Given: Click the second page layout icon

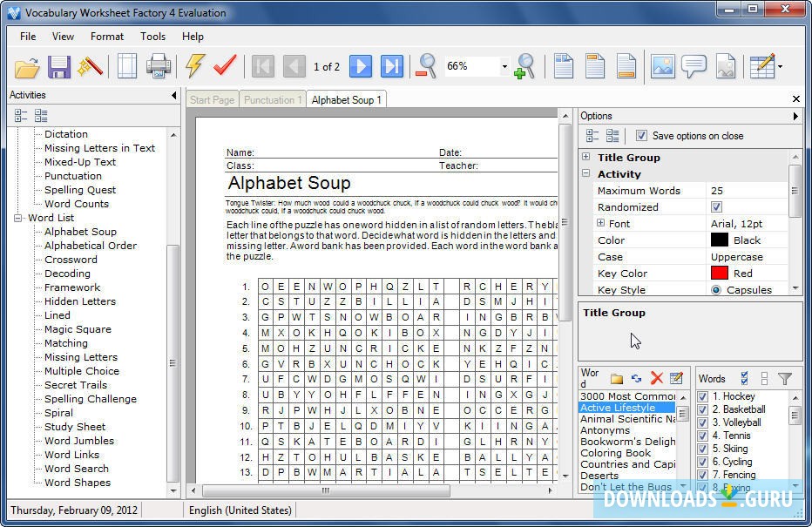Looking at the screenshot, I should coord(595,66).
